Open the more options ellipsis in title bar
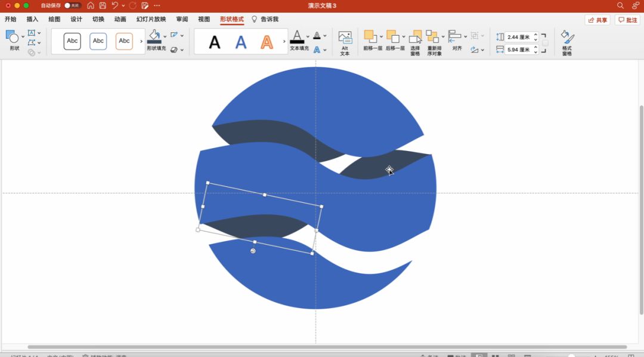 [157, 5]
